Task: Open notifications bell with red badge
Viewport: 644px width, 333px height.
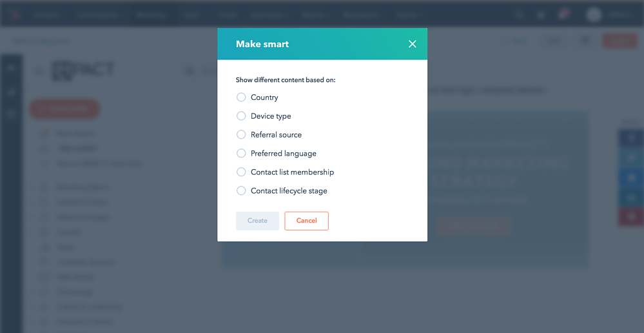Action: 563,15
